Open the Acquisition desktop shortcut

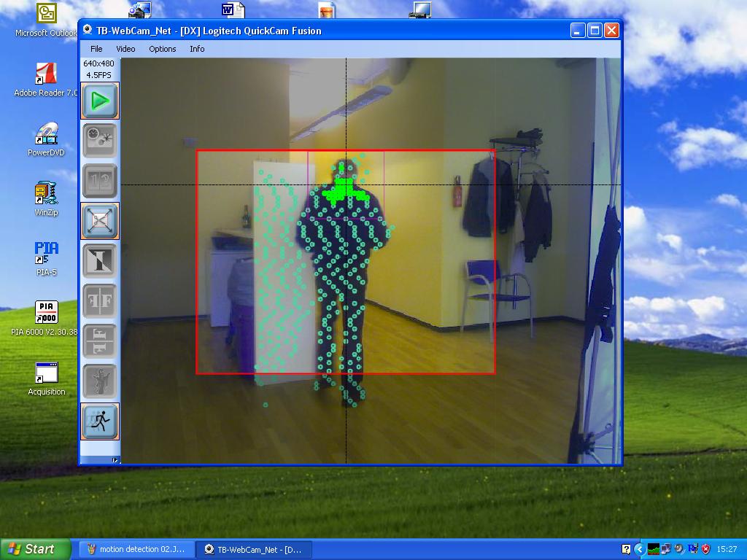46,378
